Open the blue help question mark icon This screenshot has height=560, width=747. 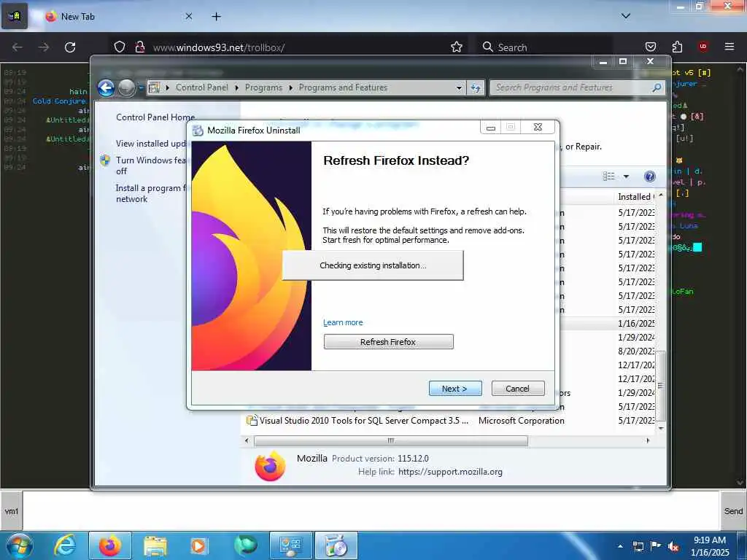649,176
